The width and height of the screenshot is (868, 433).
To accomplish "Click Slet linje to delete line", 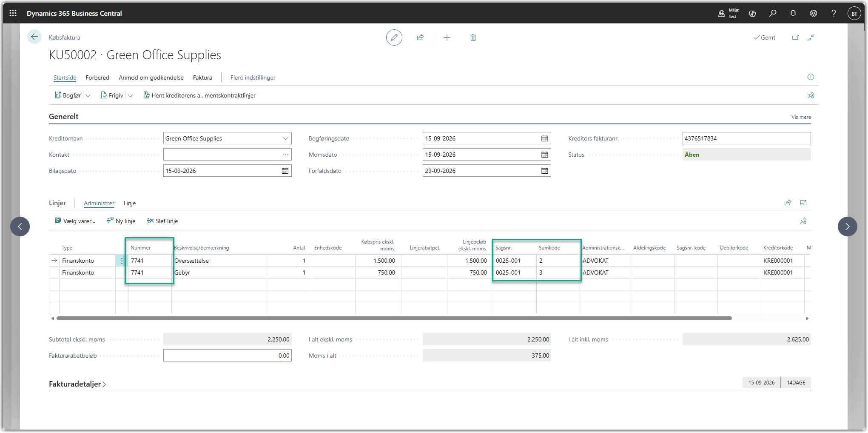I will [x=162, y=221].
